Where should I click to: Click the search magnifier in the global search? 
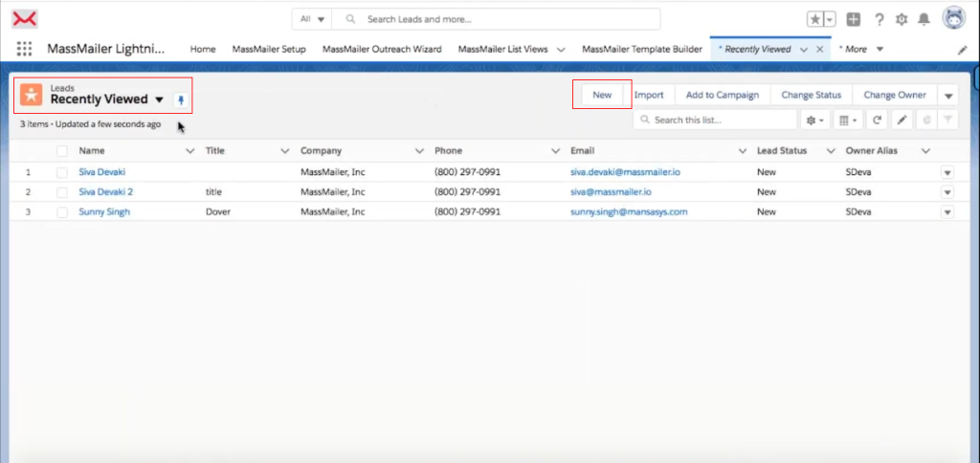click(350, 19)
